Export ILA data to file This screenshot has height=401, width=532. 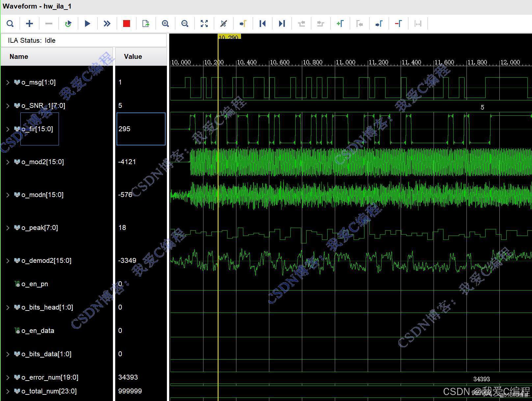pyautogui.click(x=146, y=24)
